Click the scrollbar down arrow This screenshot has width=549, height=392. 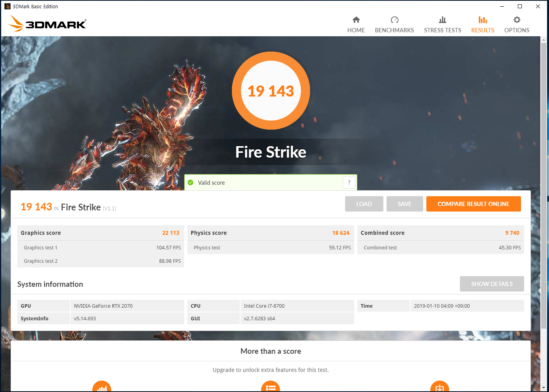pyautogui.click(x=543, y=388)
